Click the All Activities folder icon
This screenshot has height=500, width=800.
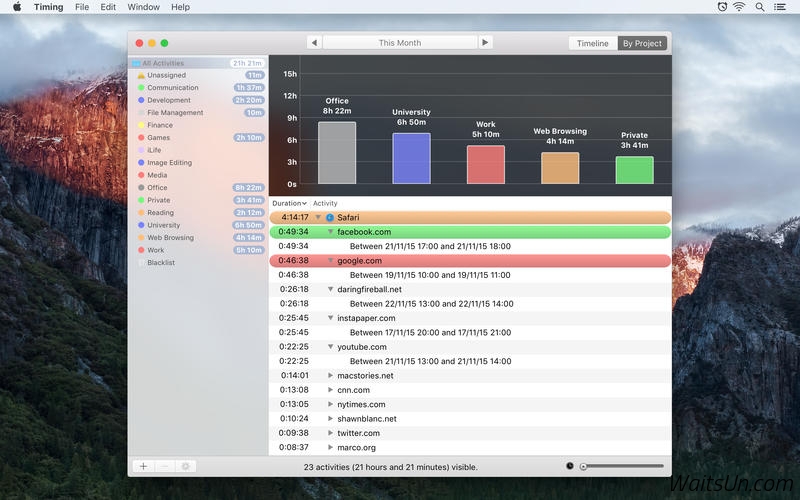click(x=136, y=63)
